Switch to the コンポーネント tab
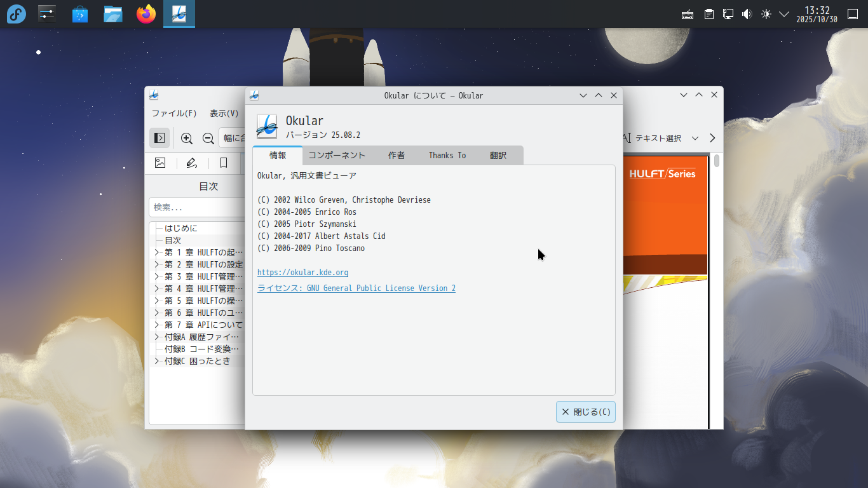 coord(337,155)
